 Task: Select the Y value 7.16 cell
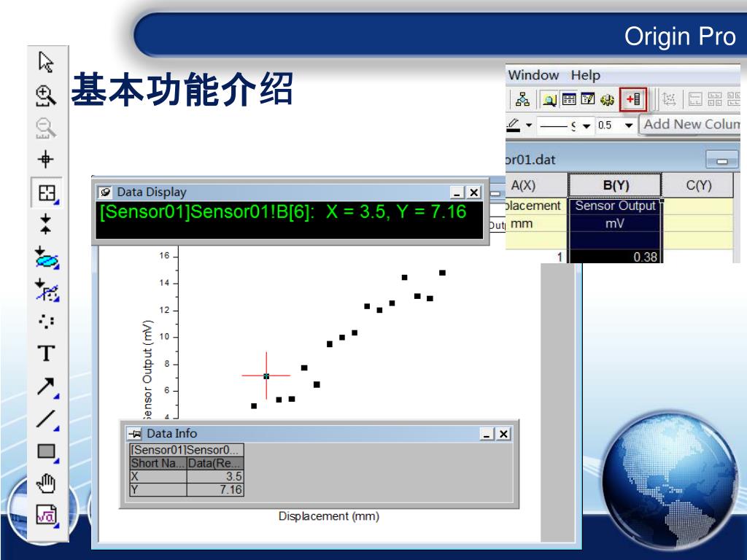(x=215, y=490)
